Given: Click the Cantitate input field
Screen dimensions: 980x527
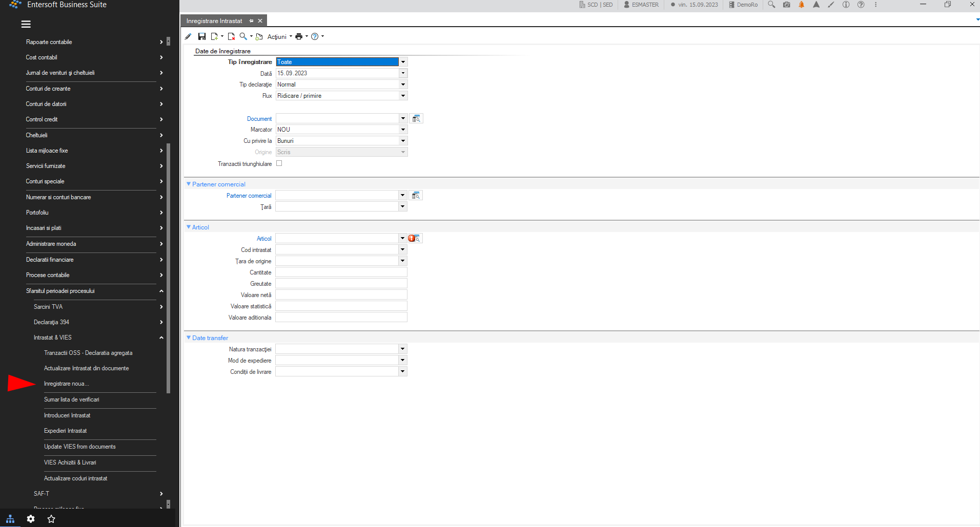Looking at the screenshot, I should [341, 272].
